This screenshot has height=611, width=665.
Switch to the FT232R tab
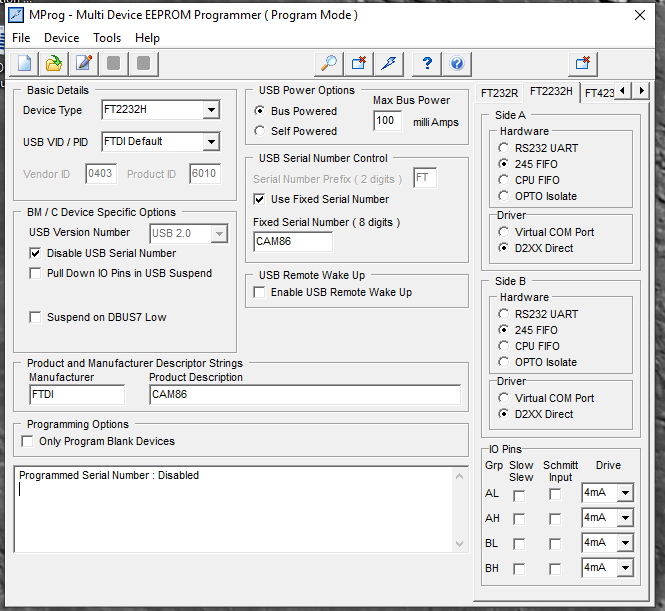[499, 93]
